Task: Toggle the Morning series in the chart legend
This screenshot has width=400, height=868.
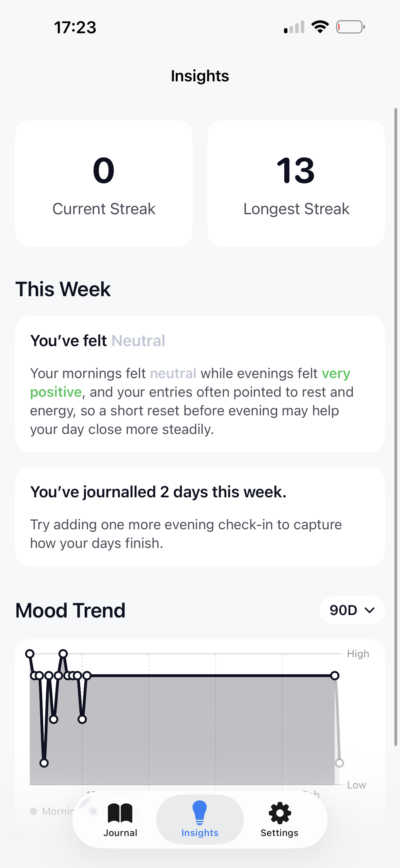Action: tap(51, 811)
